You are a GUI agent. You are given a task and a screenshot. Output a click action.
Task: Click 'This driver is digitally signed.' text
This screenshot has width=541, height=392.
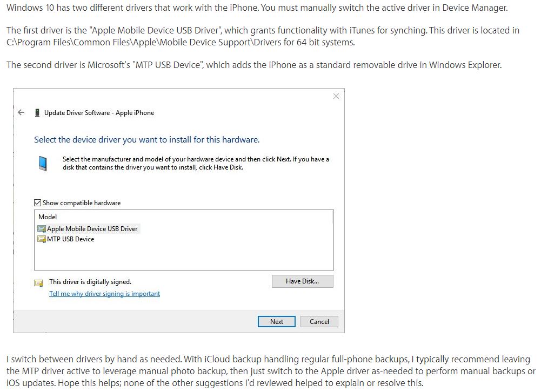click(90, 282)
